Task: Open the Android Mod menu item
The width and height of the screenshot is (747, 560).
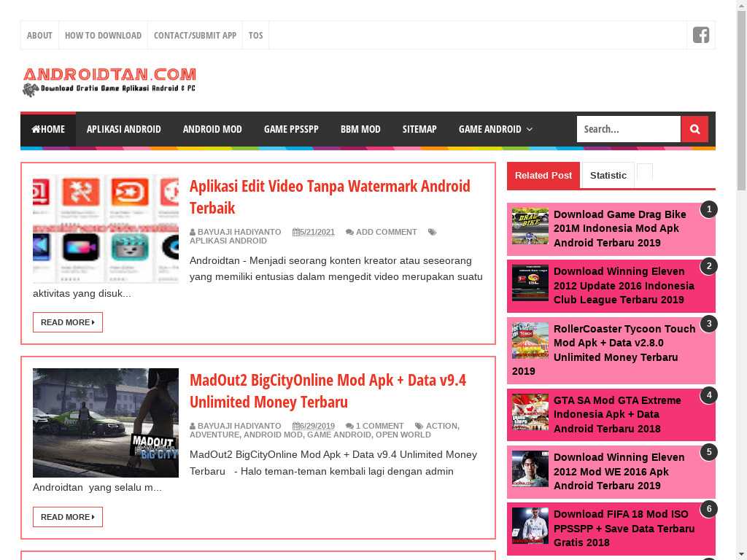Action: point(212,129)
